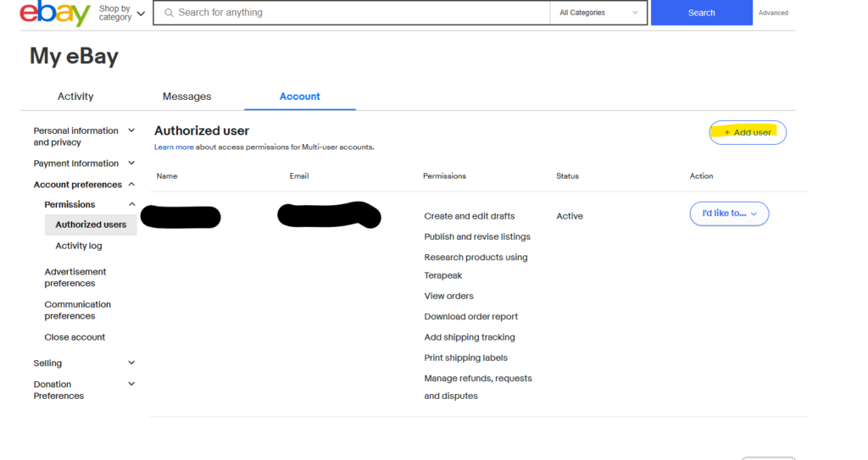Open the Activity log page
868x460 pixels.
coord(79,246)
